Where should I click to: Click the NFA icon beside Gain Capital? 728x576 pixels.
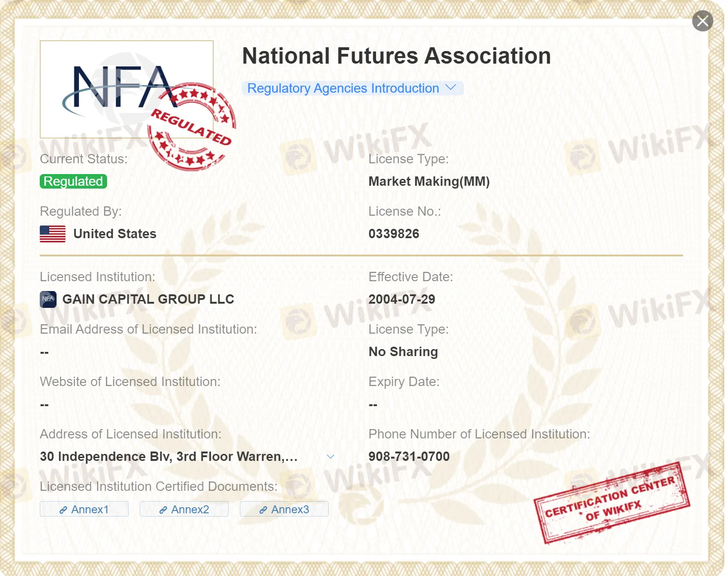[48, 299]
